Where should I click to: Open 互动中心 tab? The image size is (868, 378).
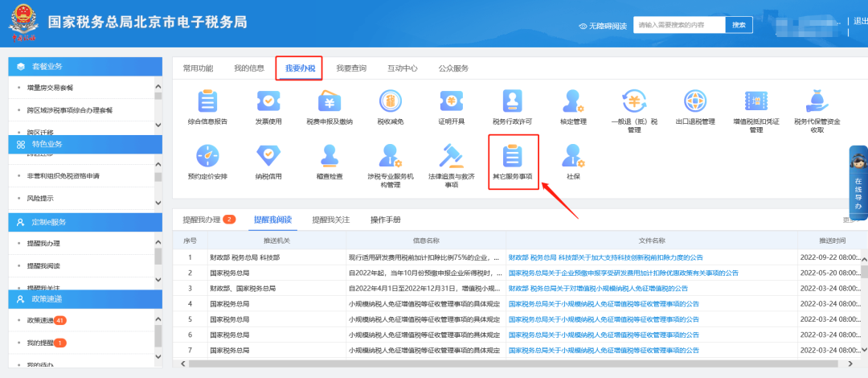click(x=403, y=68)
